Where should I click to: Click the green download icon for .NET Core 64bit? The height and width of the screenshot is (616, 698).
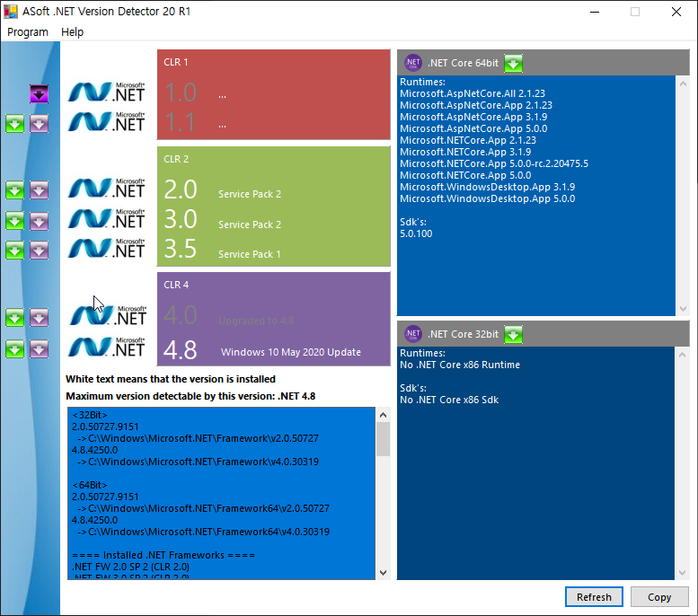pyautogui.click(x=513, y=63)
